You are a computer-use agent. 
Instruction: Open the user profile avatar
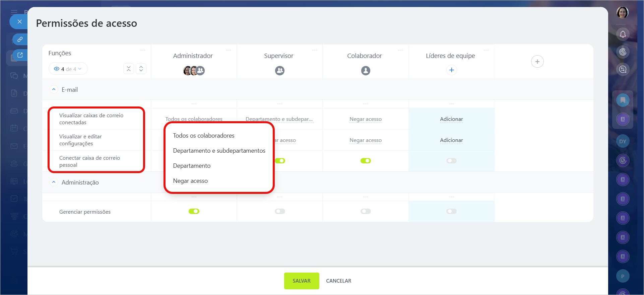tap(622, 13)
